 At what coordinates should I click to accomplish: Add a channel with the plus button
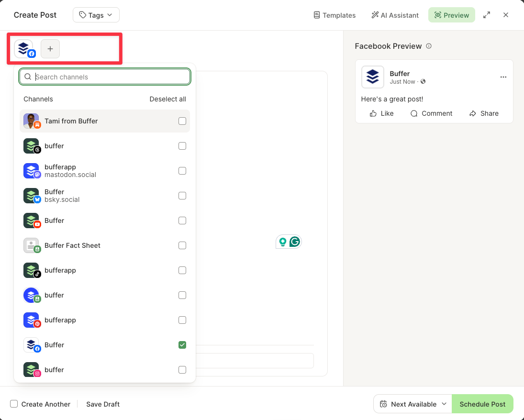pyautogui.click(x=50, y=49)
